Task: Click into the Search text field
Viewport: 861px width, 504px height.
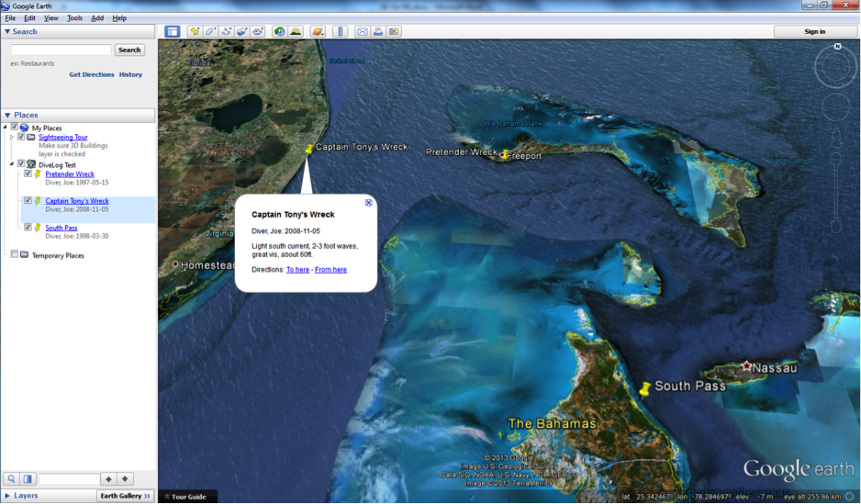Action: point(61,50)
